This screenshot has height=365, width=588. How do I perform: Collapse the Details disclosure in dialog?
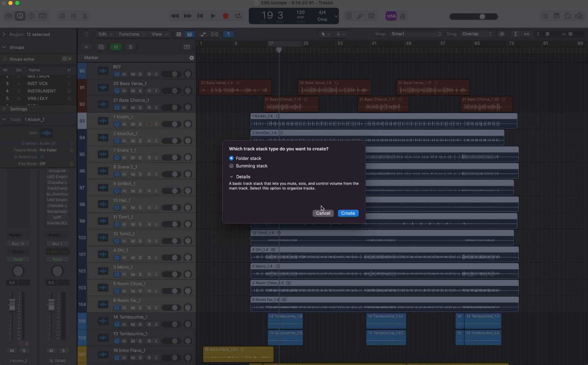[231, 177]
